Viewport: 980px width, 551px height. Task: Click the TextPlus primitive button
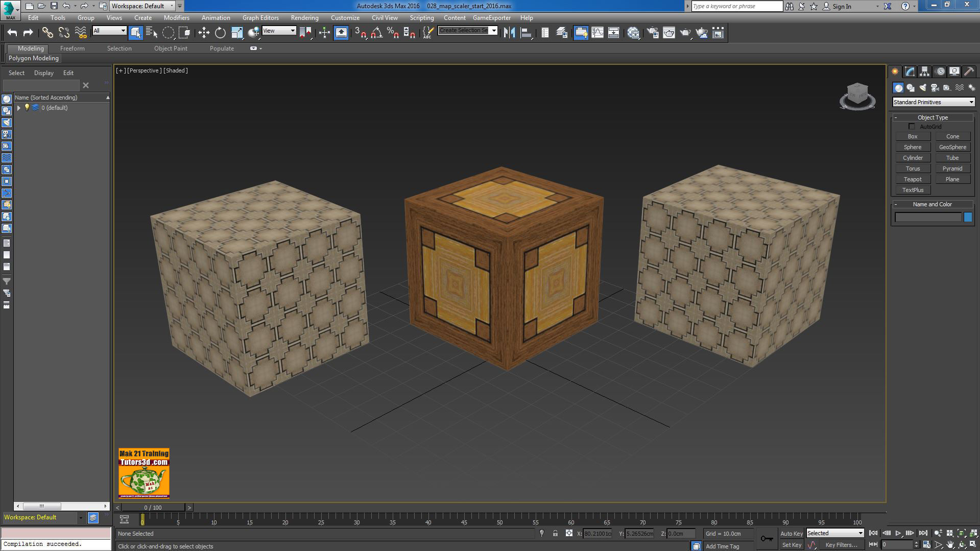click(913, 190)
